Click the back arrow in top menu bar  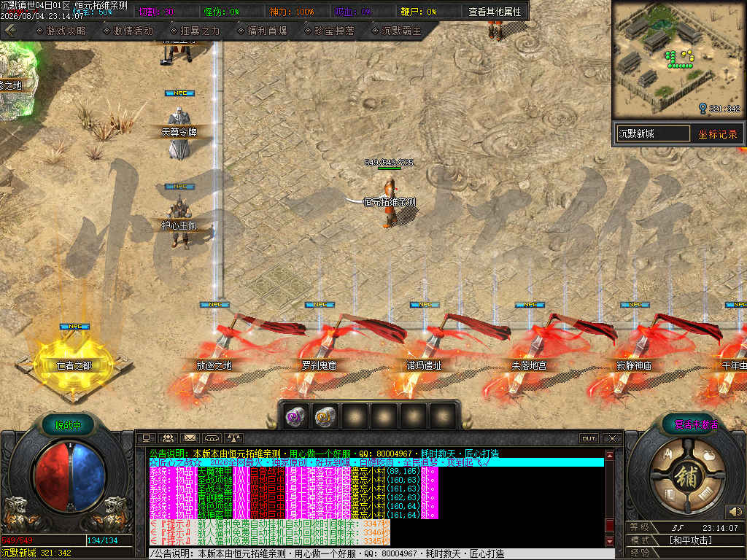(10, 31)
